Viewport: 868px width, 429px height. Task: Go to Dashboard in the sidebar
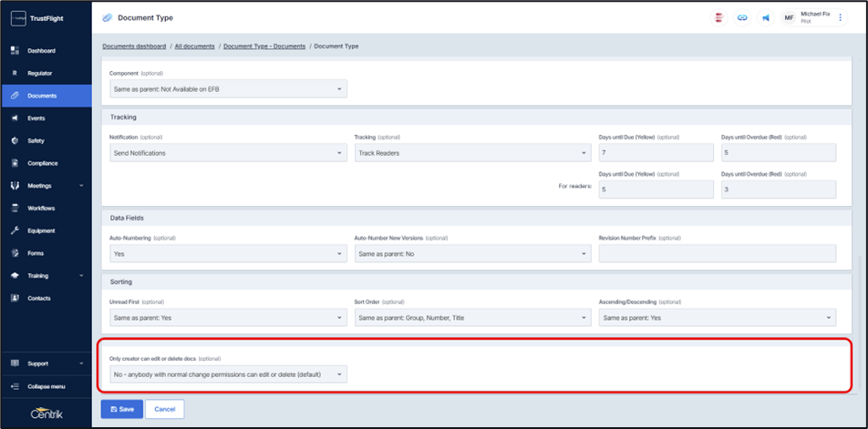(x=41, y=51)
